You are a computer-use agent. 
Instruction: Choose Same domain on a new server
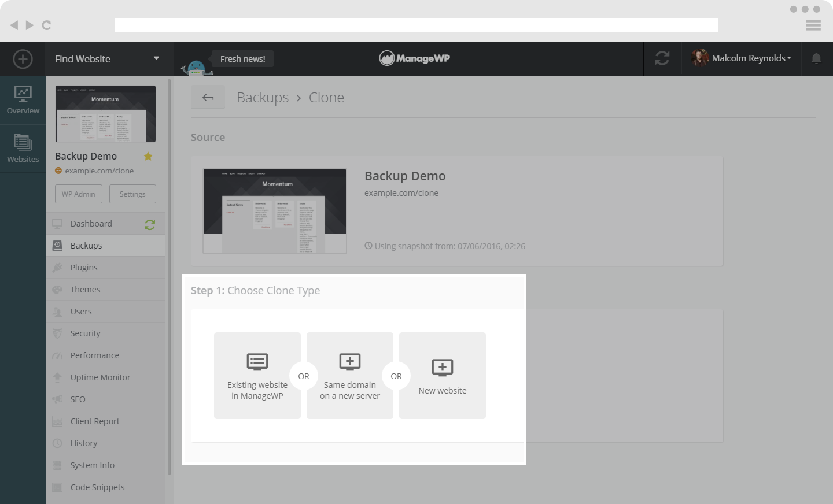350,376
